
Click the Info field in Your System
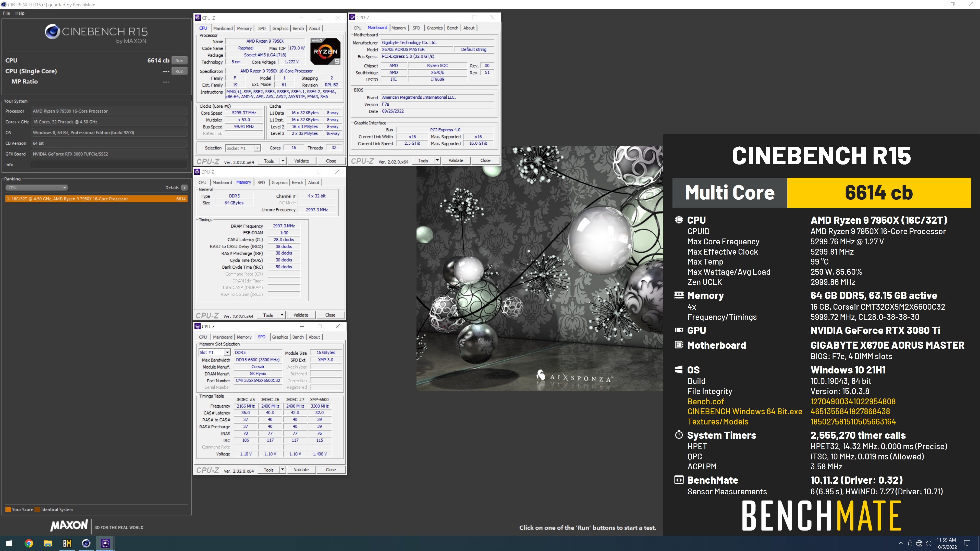click(x=109, y=165)
